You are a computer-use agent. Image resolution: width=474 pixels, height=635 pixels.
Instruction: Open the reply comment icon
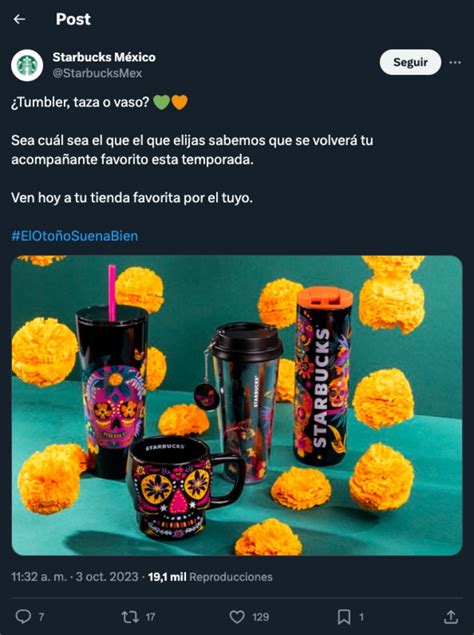point(23,617)
